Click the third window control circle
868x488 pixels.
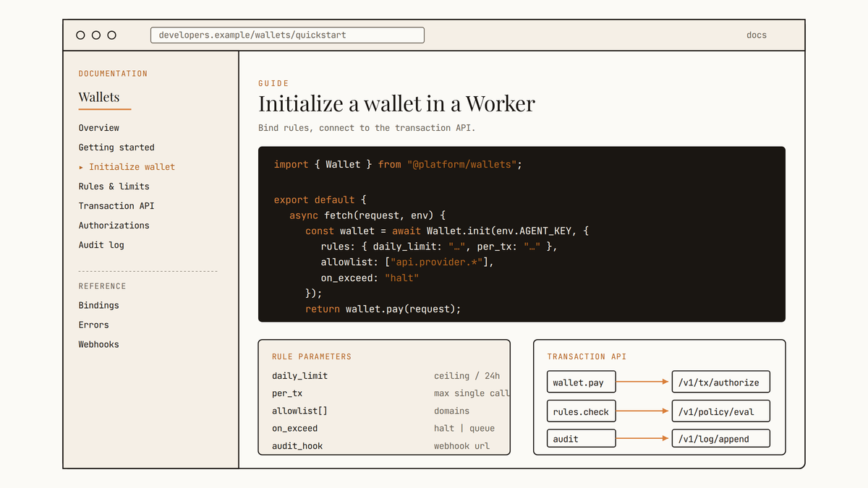point(111,35)
